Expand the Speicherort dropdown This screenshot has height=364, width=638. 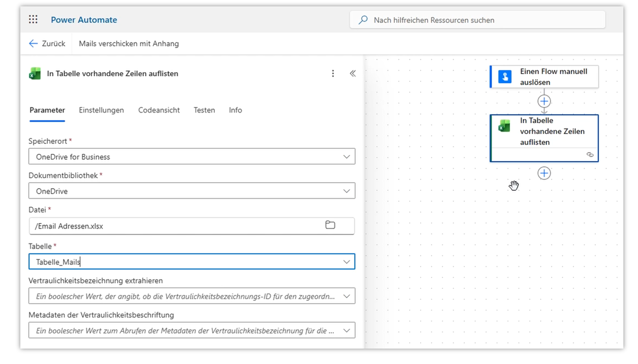tap(346, 157)
